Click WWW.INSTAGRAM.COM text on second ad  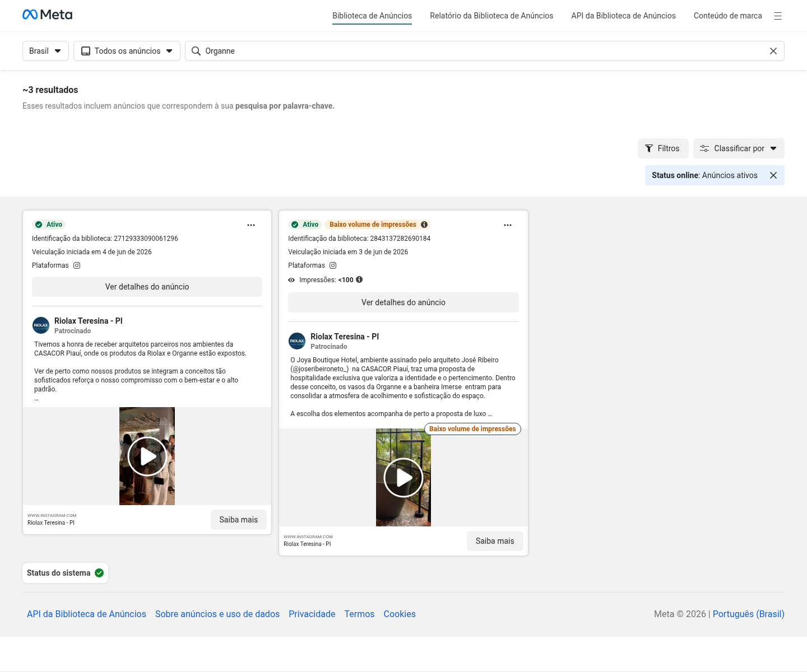point(308,536)
